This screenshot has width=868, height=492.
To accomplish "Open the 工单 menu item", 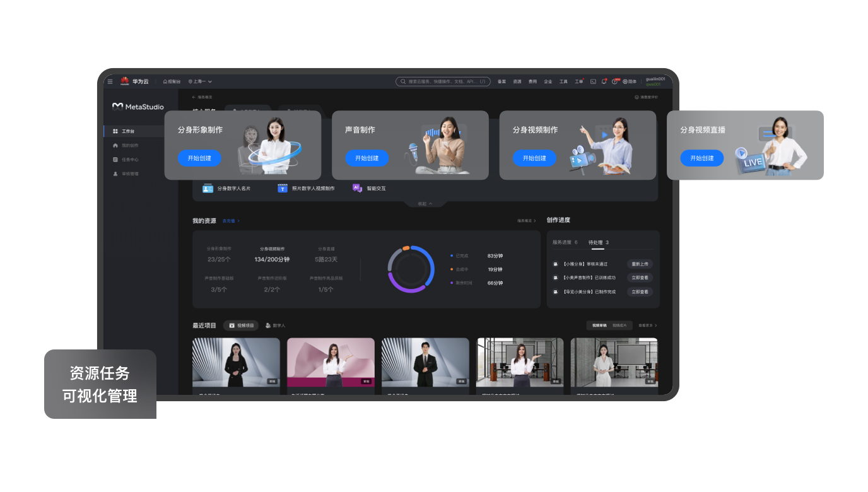I will click(x=578, y=81).
